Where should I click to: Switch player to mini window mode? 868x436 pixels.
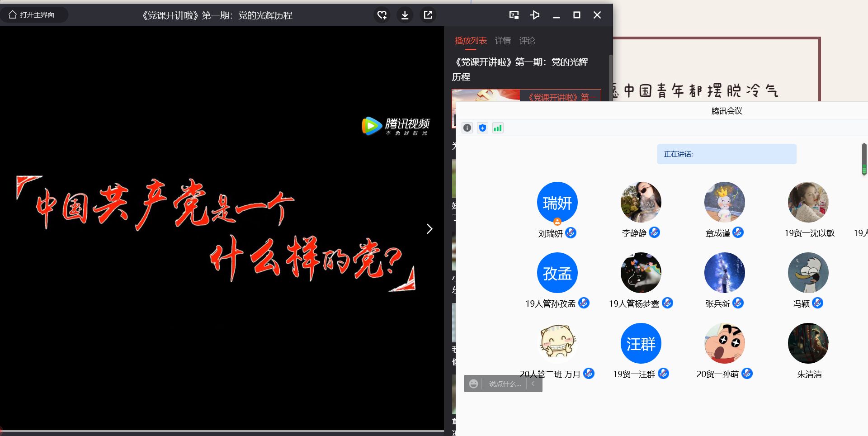coord(514,15)
